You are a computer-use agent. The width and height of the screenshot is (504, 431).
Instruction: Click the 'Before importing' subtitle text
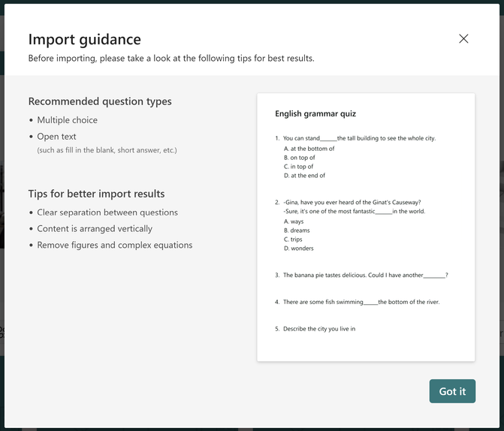171,59
